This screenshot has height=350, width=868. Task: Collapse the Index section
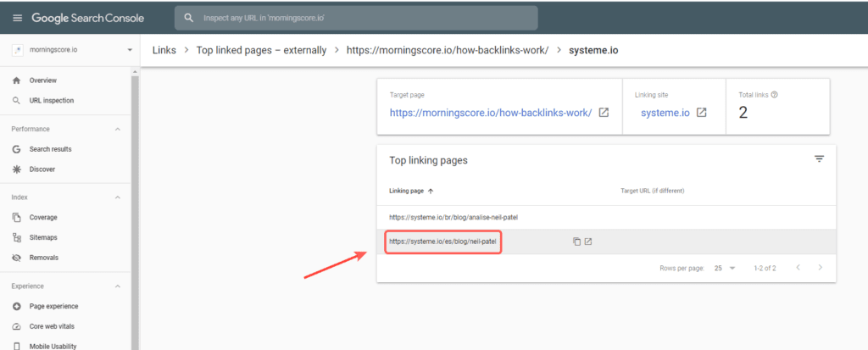117,197
